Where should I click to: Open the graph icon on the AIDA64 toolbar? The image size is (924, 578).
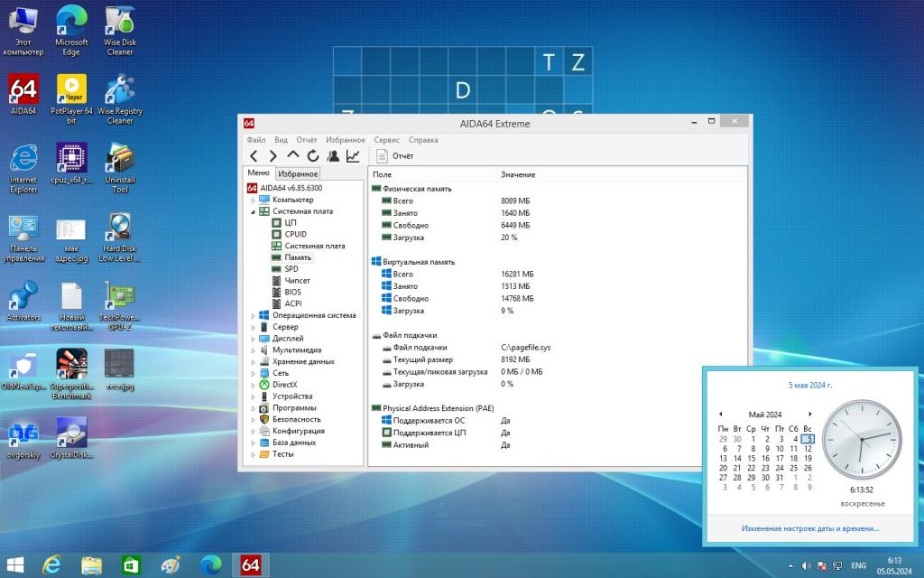pyautogui.click(x=353, y=155)
